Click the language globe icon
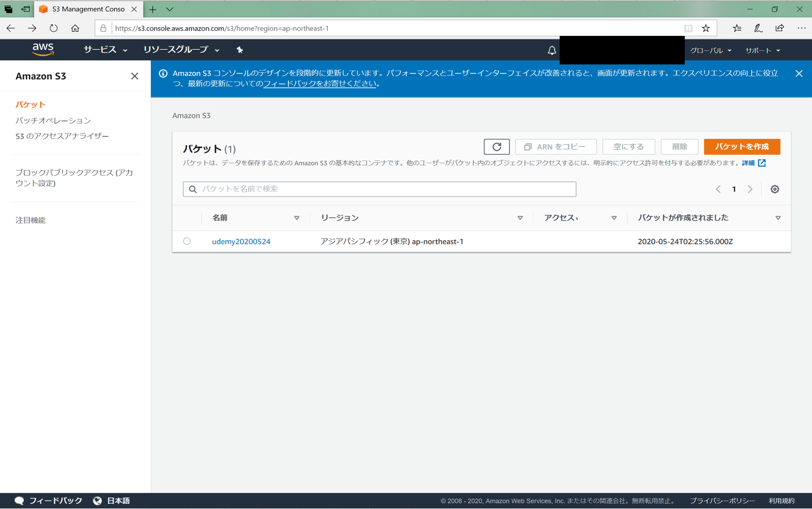The width and height of the screenshot is (812, 509). 98,501
